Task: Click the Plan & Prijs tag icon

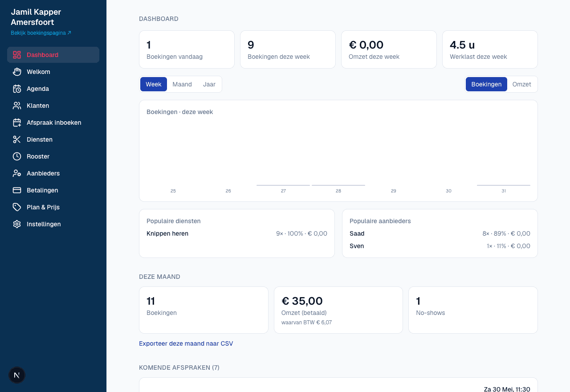Action: point(17,207)
